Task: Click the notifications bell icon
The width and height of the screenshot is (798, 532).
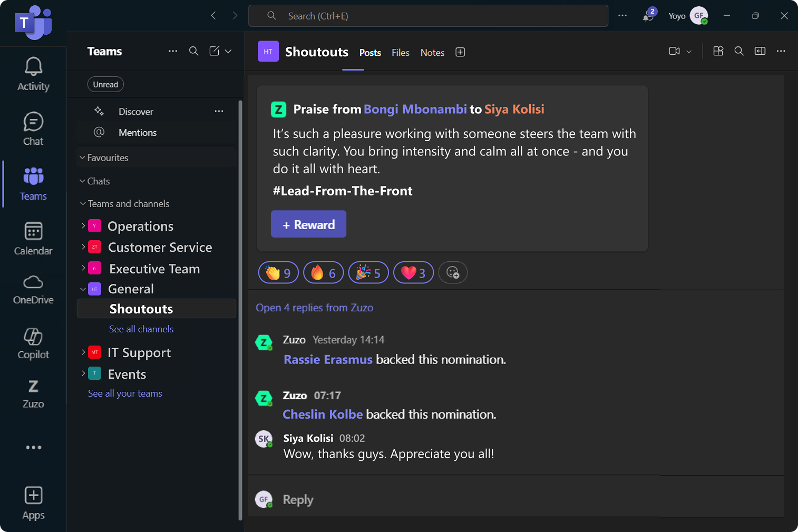Action: (648, 16)
